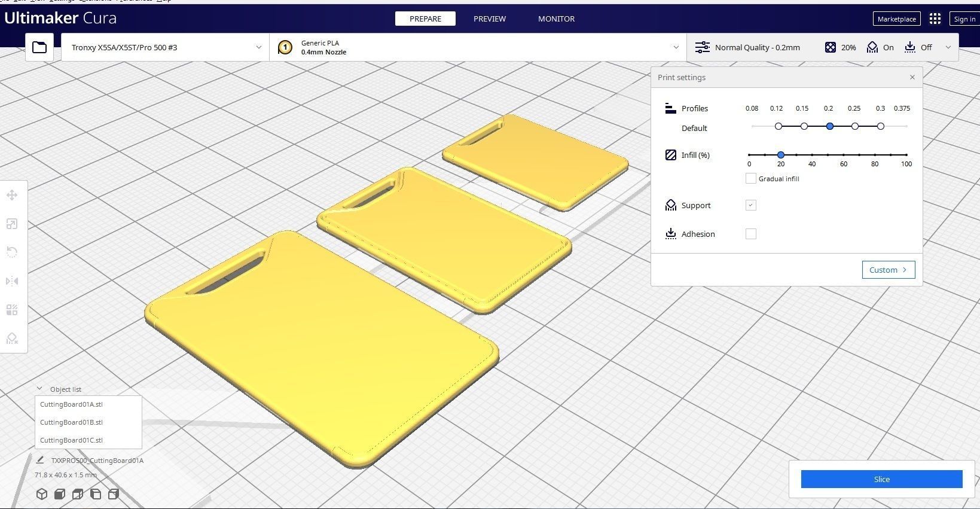Screen dimensions: 980x509
Task: Collapse print settings header chevron
Action: click(948, 47)
